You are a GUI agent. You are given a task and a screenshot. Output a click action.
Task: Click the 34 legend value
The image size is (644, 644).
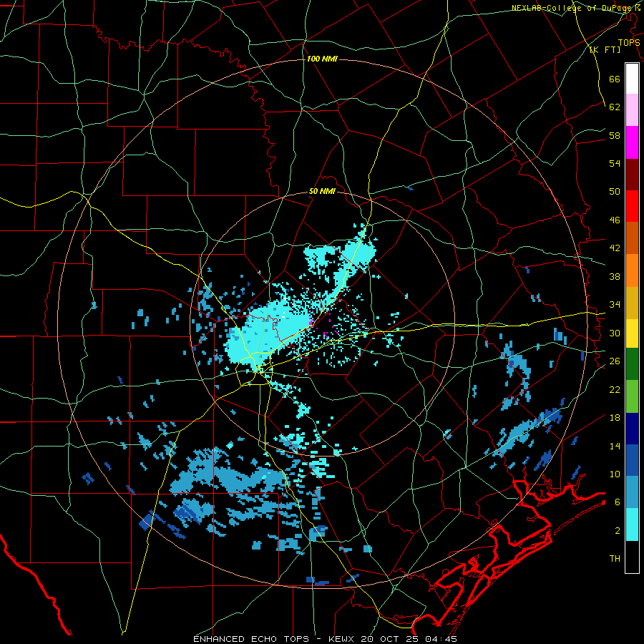click(615, 304)
